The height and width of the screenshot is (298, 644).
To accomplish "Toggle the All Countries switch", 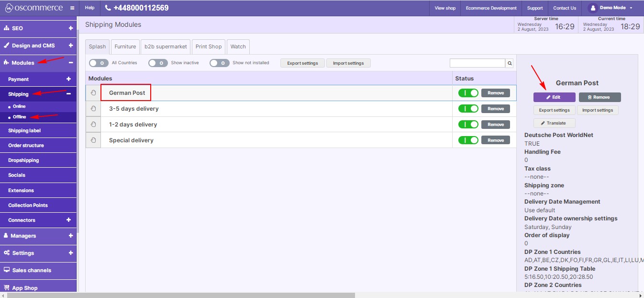I will pyautogui.click(x=99, y=63).
